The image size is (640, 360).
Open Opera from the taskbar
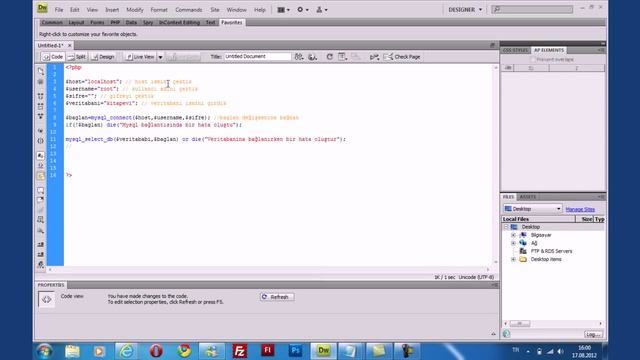coord(156,351)
